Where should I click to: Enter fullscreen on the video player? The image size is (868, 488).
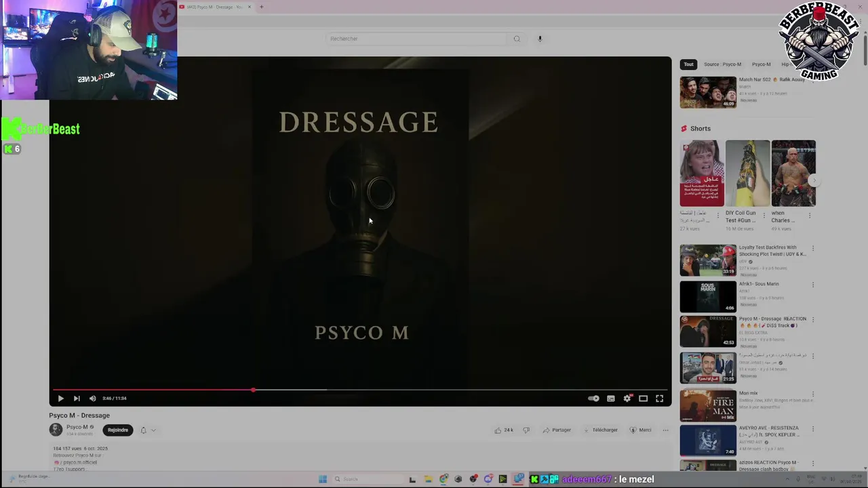(659, 399)
